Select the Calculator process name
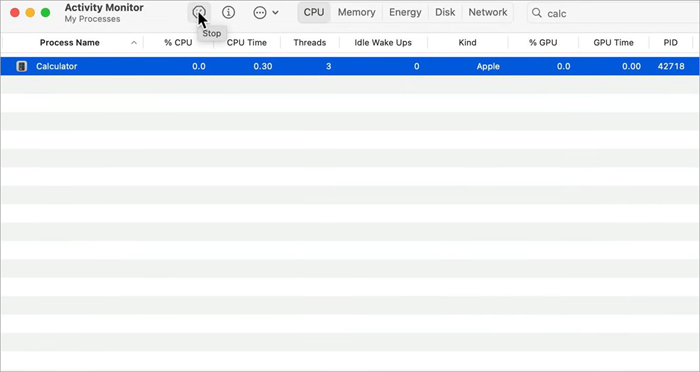 [57, 67]
